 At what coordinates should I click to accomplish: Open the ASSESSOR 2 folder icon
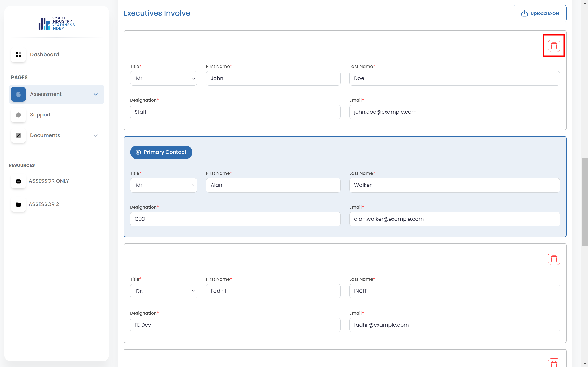(18, 204)
